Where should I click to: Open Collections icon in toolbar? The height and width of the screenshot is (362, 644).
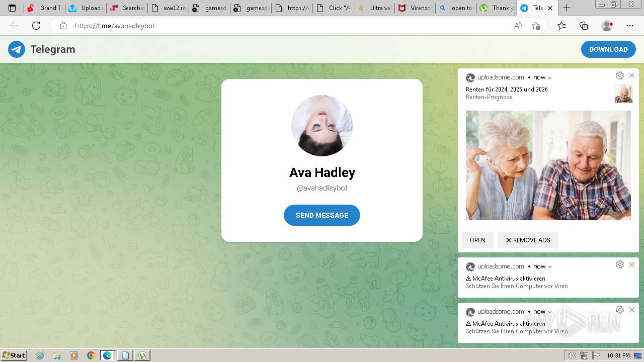(584, 26)
